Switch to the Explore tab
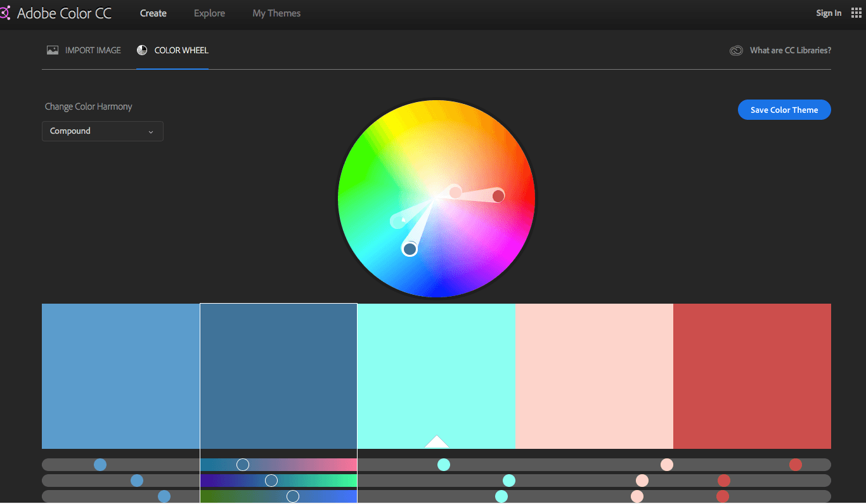This screenshot has height=504, width=866. pyautogui.click(x=209, y=13)
